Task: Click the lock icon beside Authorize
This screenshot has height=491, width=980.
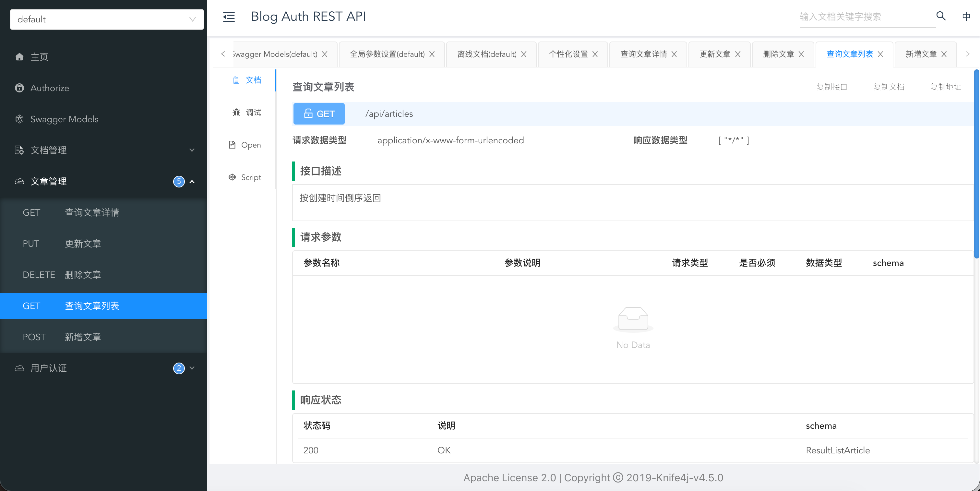Action: click(19, 88)
